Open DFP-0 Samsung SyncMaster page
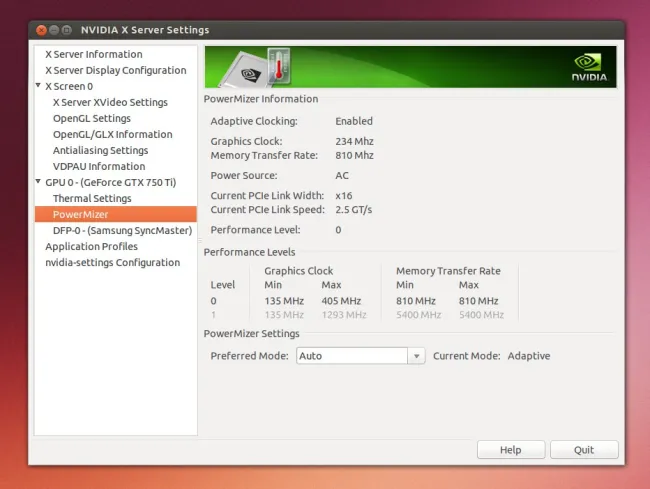Screen dimensions: 650x489 122,230
